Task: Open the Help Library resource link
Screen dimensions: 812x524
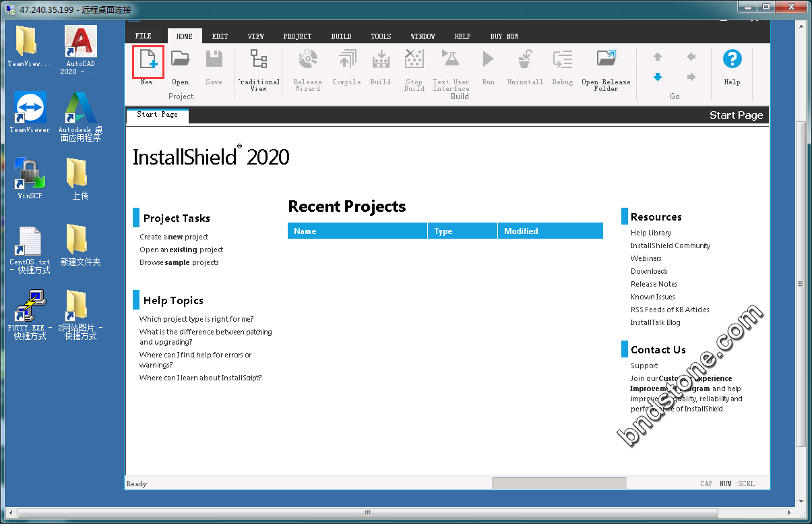Action: pyautogui.click(x=650, y=233)
